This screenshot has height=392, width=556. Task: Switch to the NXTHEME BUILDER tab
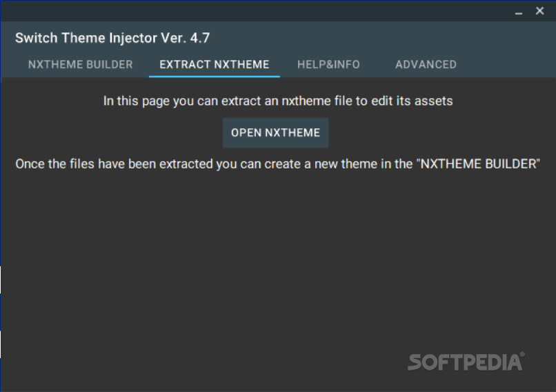click(x=81, y=65)
